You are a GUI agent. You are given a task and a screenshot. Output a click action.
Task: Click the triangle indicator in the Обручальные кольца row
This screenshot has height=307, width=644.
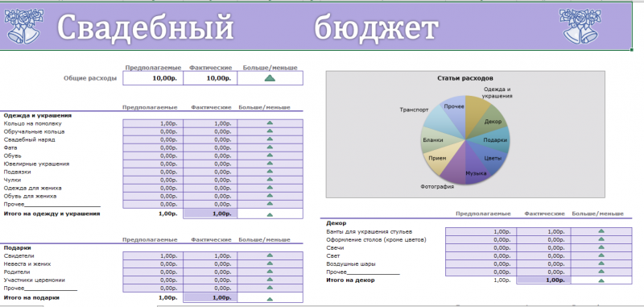point(270,131)
